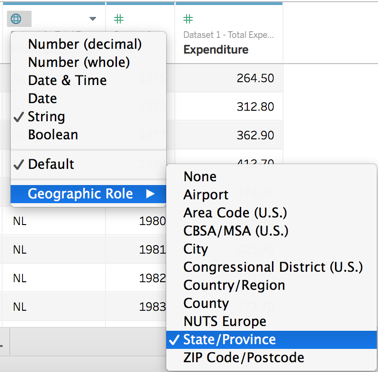
Task: Click the 'Dataset 1 - Total Expe...' source label
Action: [229, 35]
